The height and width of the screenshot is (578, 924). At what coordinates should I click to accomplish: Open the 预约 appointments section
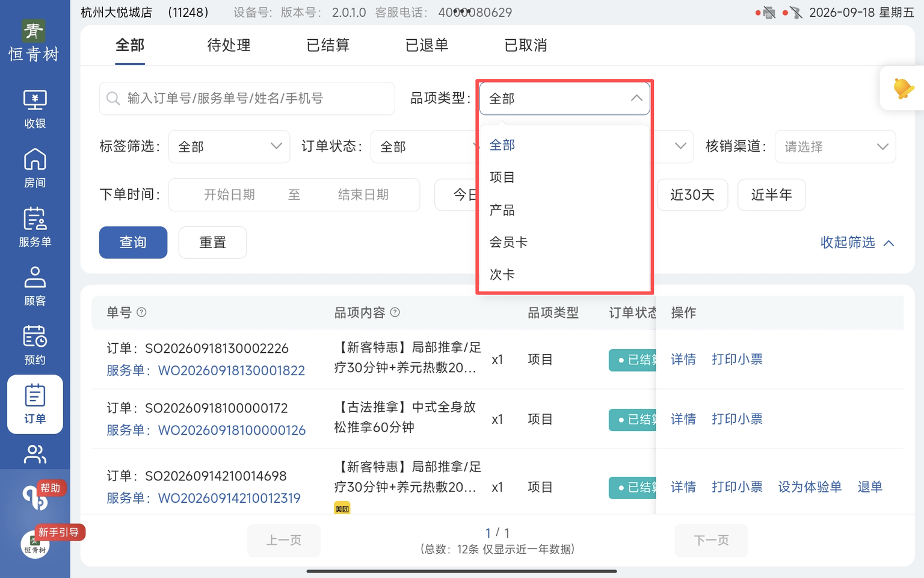click(35, 346)
